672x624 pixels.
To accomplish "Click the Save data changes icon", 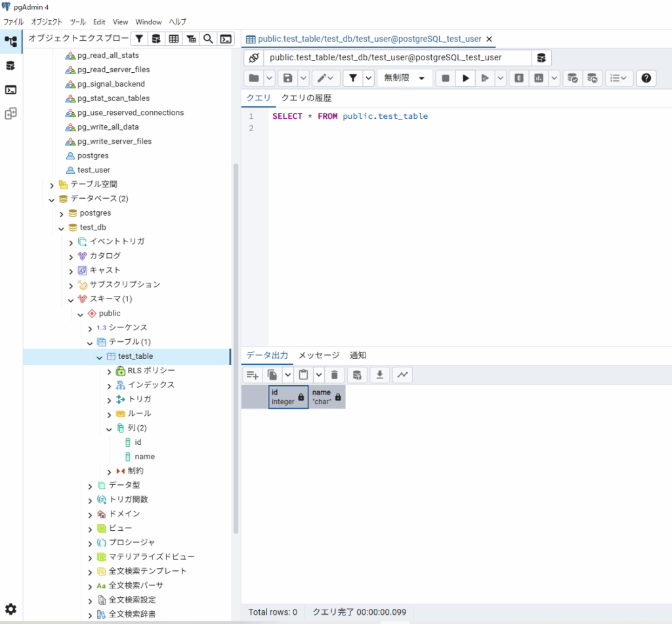I will point(357,375).
